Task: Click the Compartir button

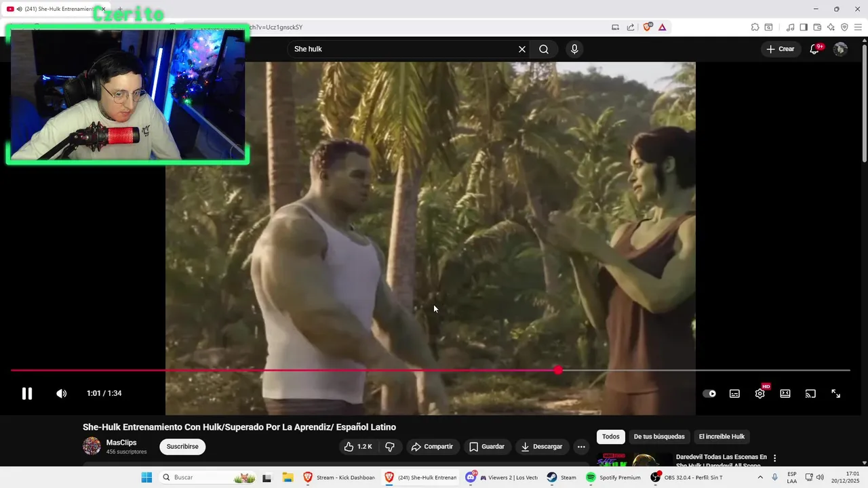Action: (x=432, y=447)
